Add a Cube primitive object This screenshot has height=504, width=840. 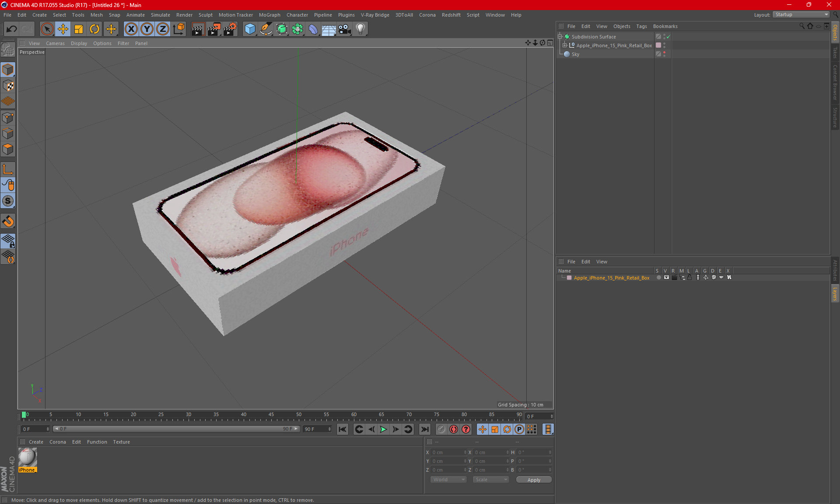tap(250, 29)
